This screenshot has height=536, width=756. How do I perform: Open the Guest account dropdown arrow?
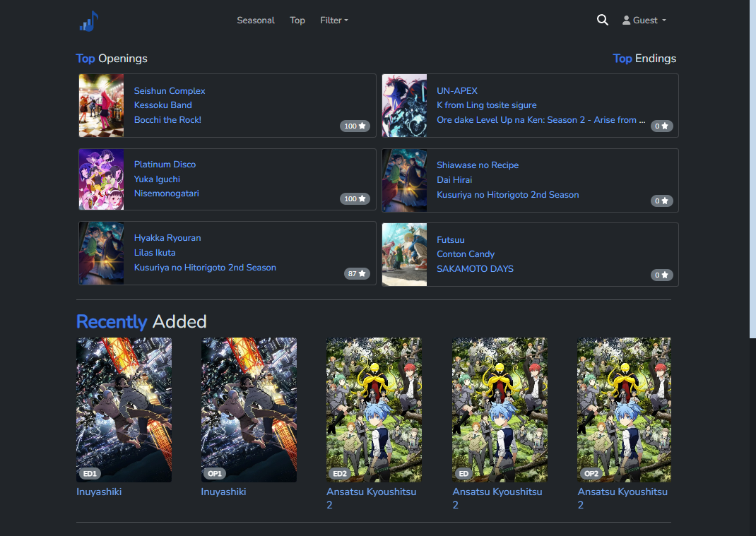[x=664, y=20]
